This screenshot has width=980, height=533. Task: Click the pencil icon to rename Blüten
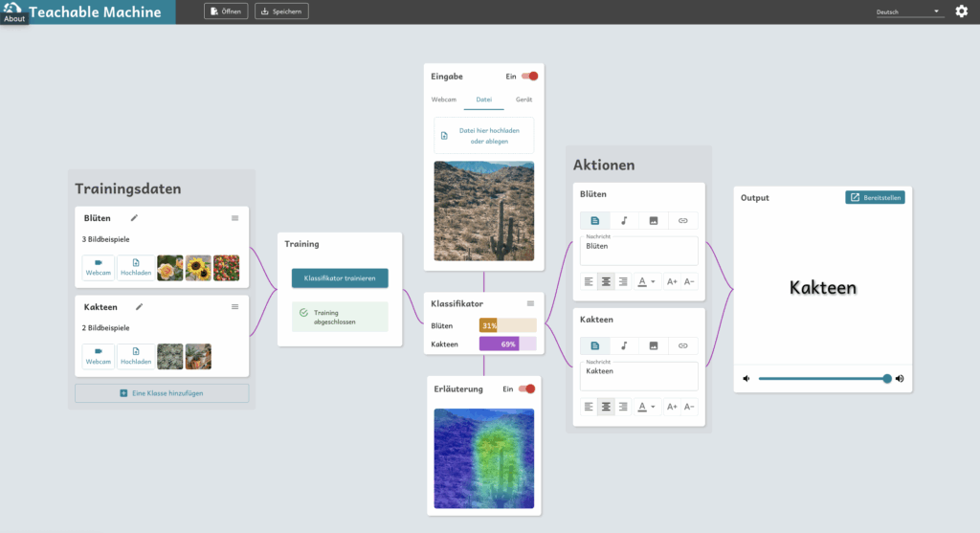point(134,218)
